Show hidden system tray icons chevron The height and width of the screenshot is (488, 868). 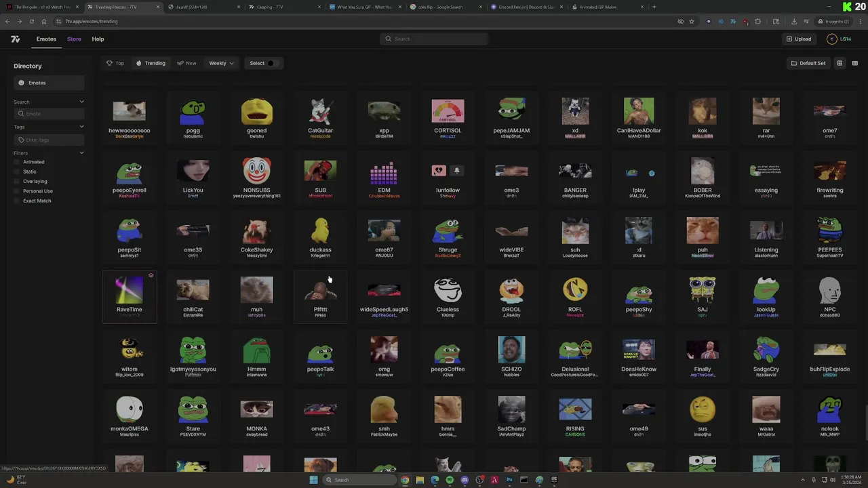click(803, 480)
